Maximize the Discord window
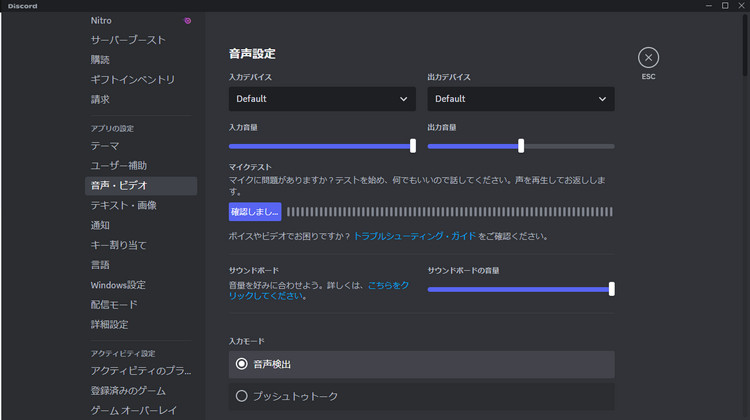 (x=725, y=6)
